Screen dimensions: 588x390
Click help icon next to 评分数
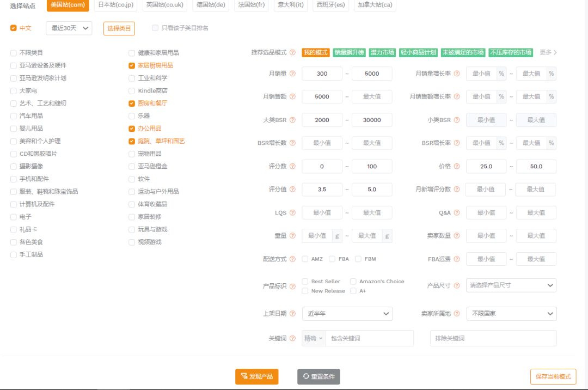[292, 166]
